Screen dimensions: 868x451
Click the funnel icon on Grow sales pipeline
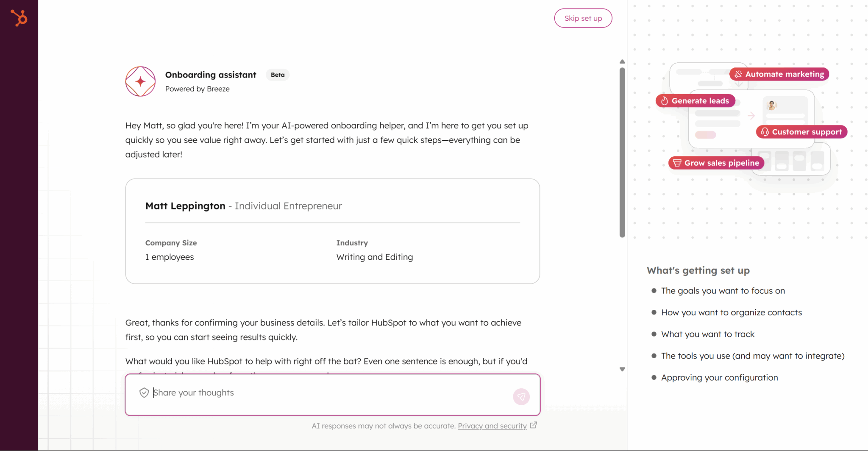pyautogui.click(x=677, y=163)
